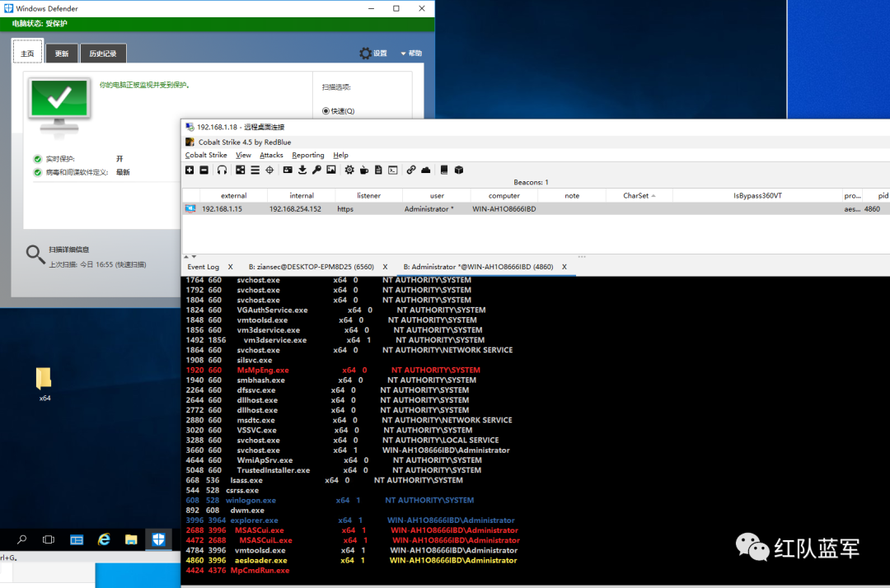890x588 pixels.
Task: Select the 主页 tab in Windows Defender
Action: click(x=27, y=54)
